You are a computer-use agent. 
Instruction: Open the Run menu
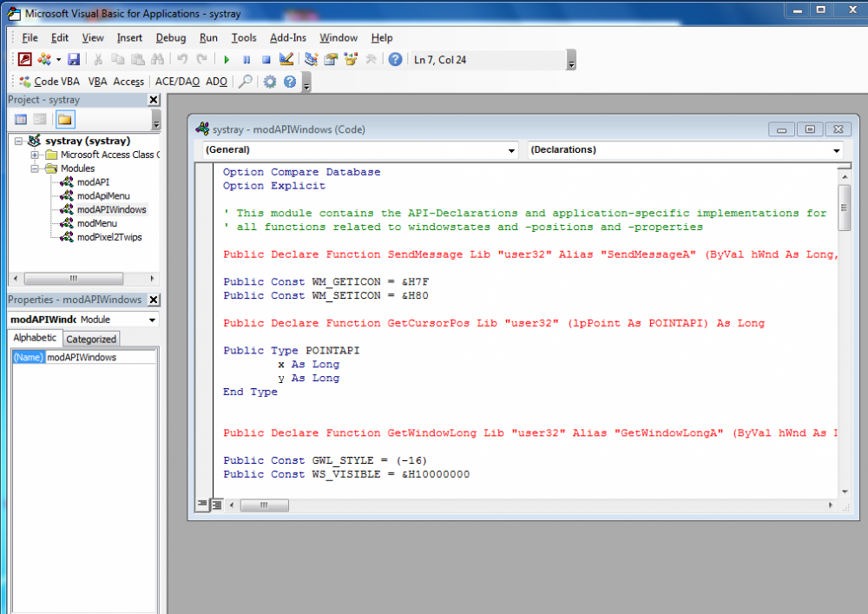tap(208, 37)
